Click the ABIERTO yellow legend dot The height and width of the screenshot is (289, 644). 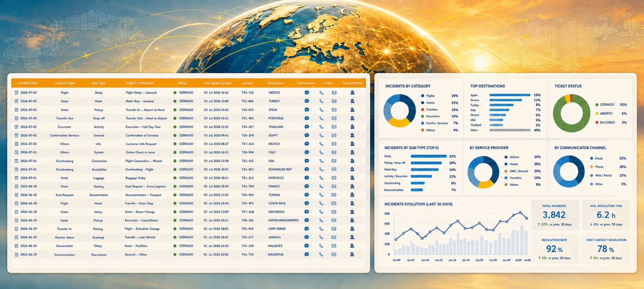(597, 113)
